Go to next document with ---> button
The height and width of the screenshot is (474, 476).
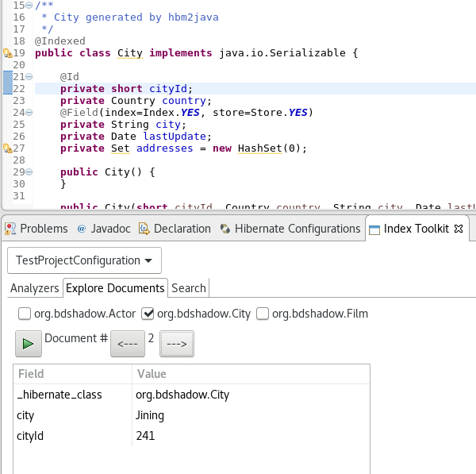click(177, 345)
